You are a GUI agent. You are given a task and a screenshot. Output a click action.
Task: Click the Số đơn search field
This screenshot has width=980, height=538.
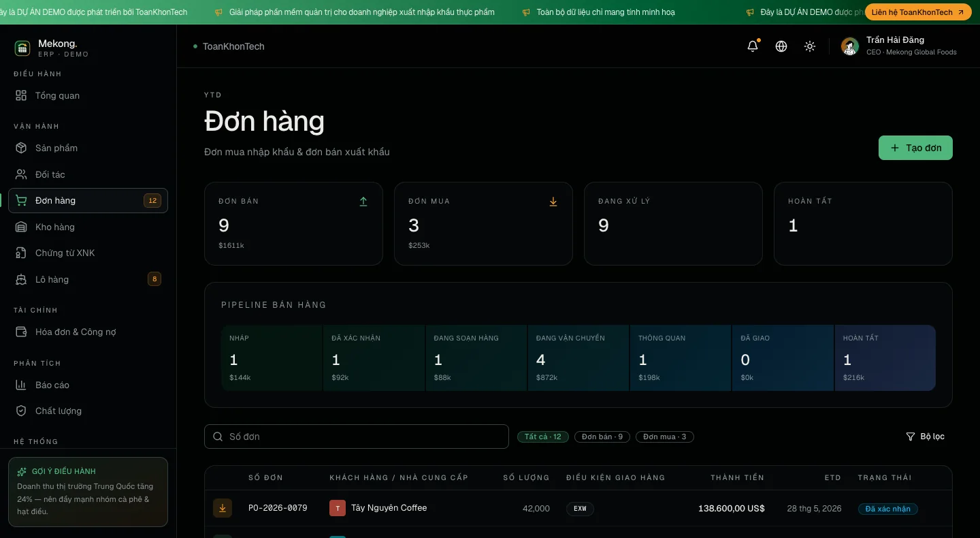click(x=357, y=437)
